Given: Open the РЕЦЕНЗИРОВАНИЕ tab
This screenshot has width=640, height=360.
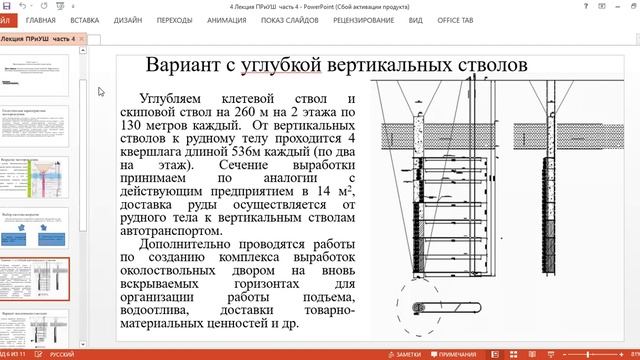Looking at the screenshot, I should pyautogui.click(x=364, y=20).
